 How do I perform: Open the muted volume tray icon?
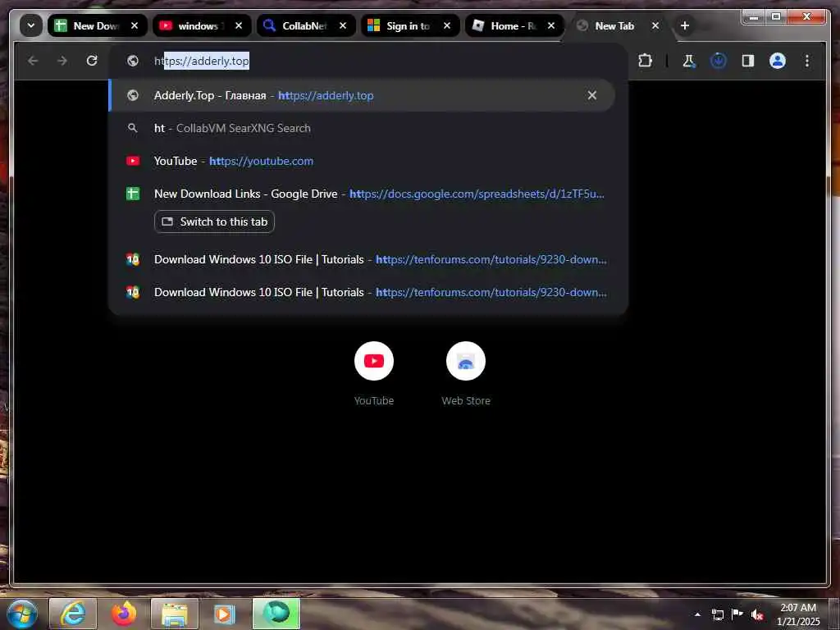[x=757, y=614]
